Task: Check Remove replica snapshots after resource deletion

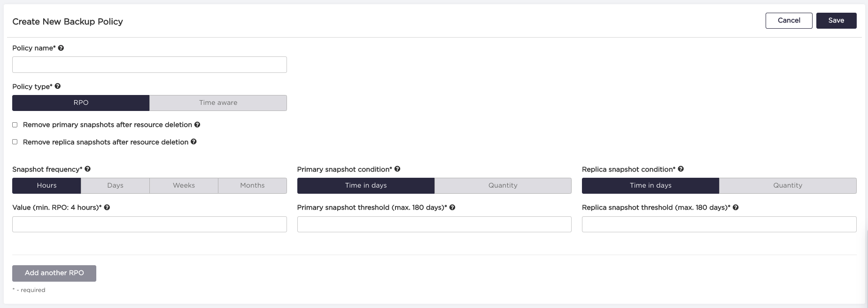Action: [15, 142]
